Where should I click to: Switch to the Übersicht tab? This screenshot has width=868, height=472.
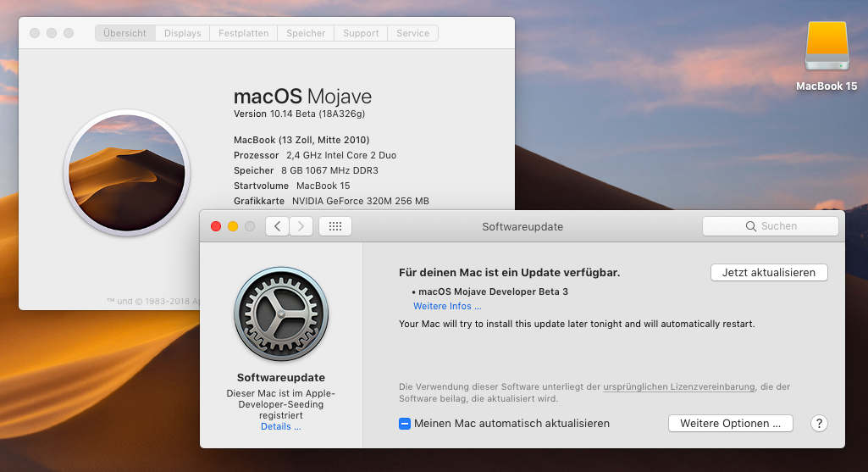tap(125, 33)
